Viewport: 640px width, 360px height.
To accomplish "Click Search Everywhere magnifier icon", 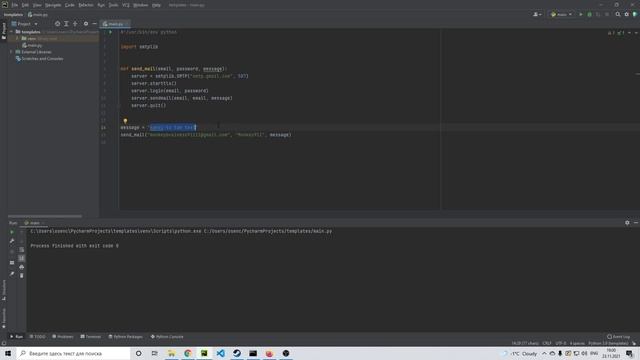I will 618,14.
